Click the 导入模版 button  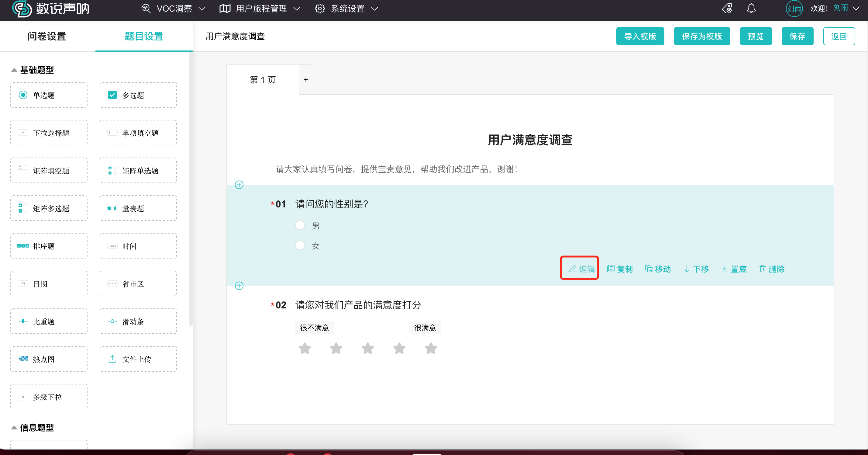tap(640, 36)
